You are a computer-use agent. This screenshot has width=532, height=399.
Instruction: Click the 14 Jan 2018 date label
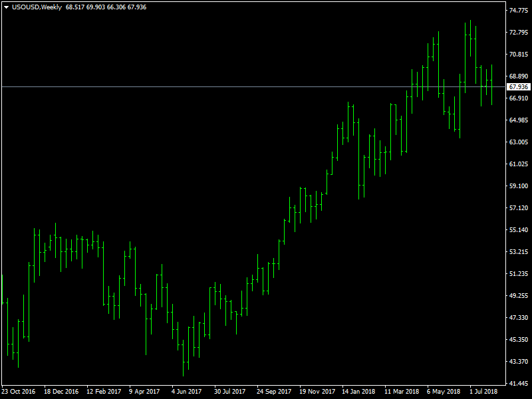pos(358,392)
